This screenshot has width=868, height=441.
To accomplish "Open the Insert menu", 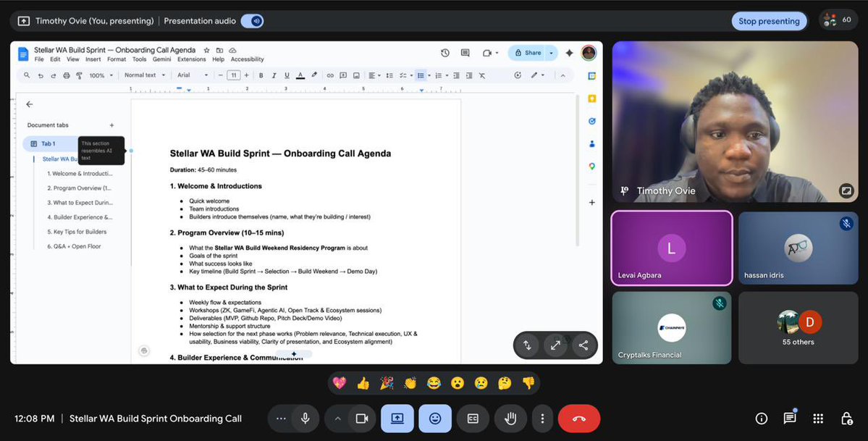I will (x=93, y=59).
